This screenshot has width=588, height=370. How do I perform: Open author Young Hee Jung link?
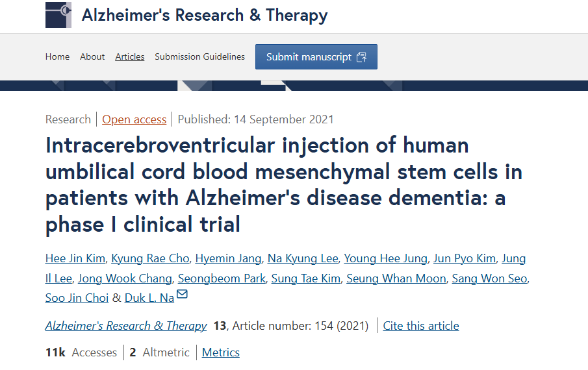pos(386,258)
